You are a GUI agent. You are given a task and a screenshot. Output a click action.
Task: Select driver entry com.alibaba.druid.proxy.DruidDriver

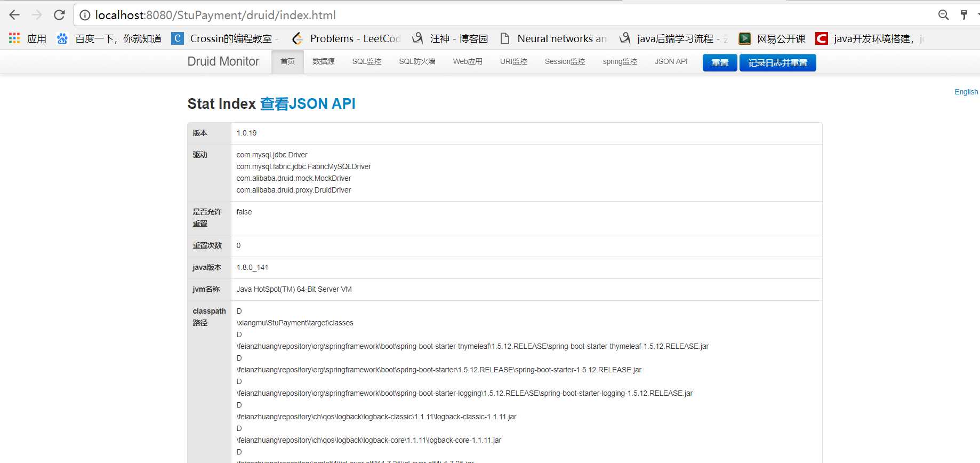(x=294, y=190)
